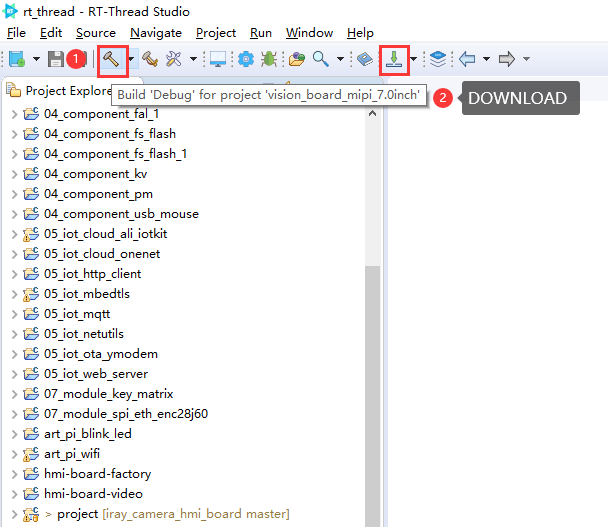Open the terminal monitor icon

(x=218, y=59)
